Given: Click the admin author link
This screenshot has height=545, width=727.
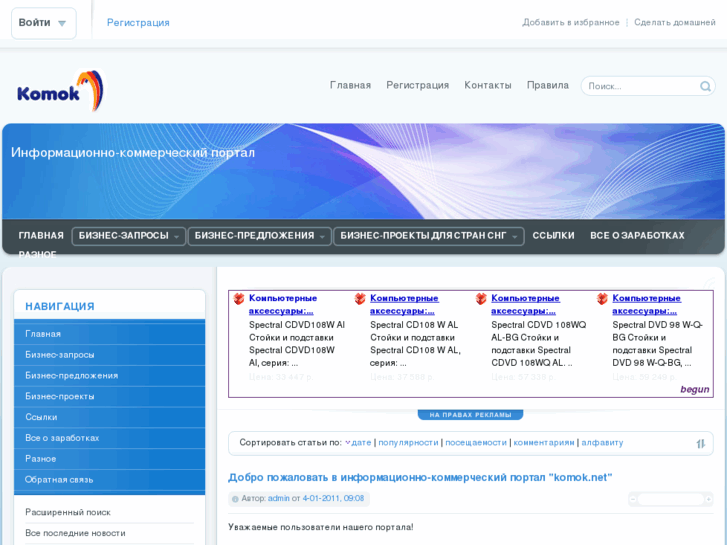Looking at the screenshot, I should click(x=278, y=499).
